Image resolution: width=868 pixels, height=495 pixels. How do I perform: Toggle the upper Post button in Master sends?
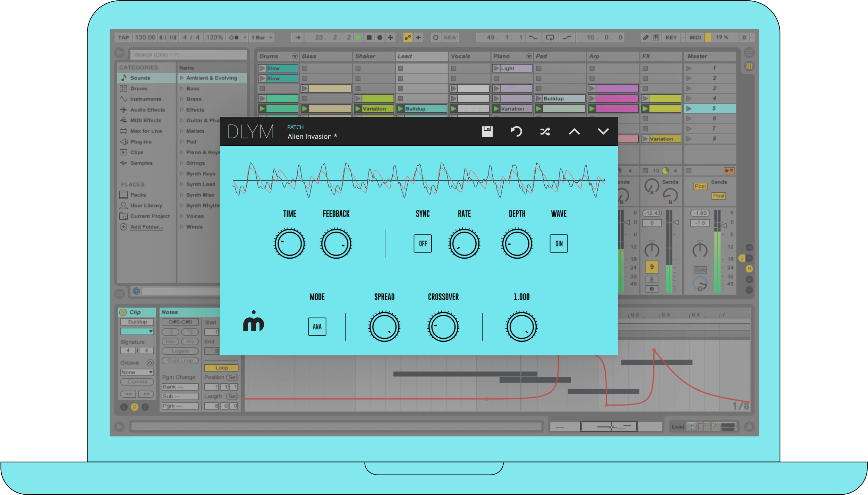700,186
